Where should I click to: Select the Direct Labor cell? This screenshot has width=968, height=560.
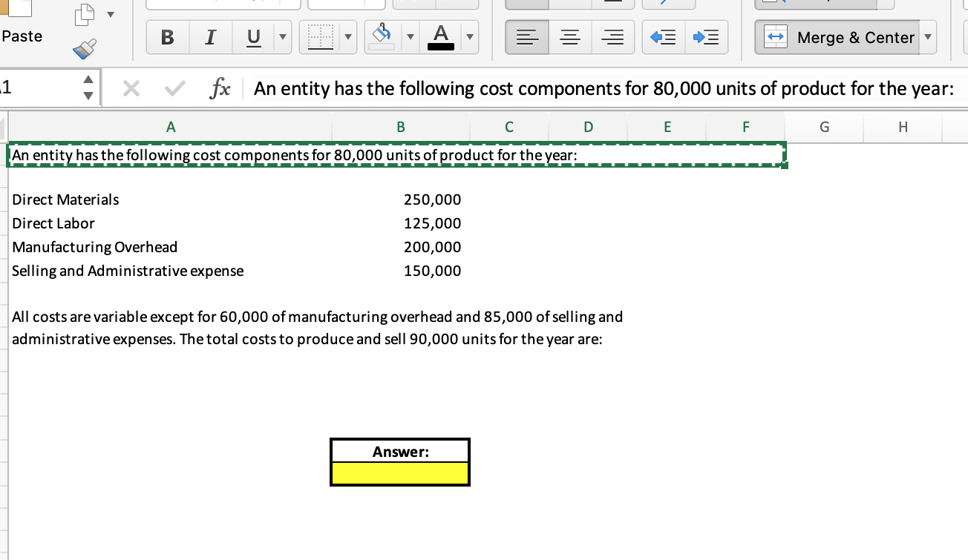170,223
